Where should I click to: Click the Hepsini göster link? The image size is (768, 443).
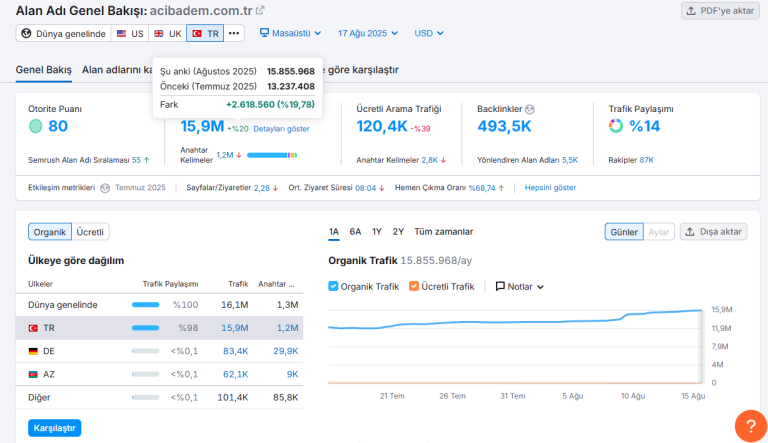click(550, 188)
